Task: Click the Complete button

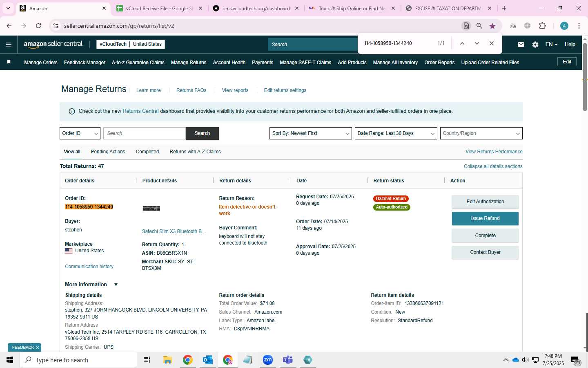Action: click(x=485, y=236)
